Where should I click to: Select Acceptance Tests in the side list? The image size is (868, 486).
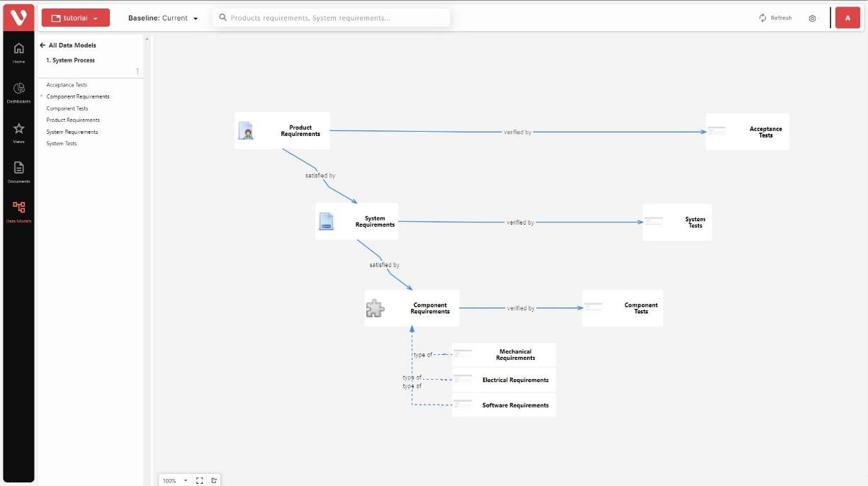click(x=67, y=85)
